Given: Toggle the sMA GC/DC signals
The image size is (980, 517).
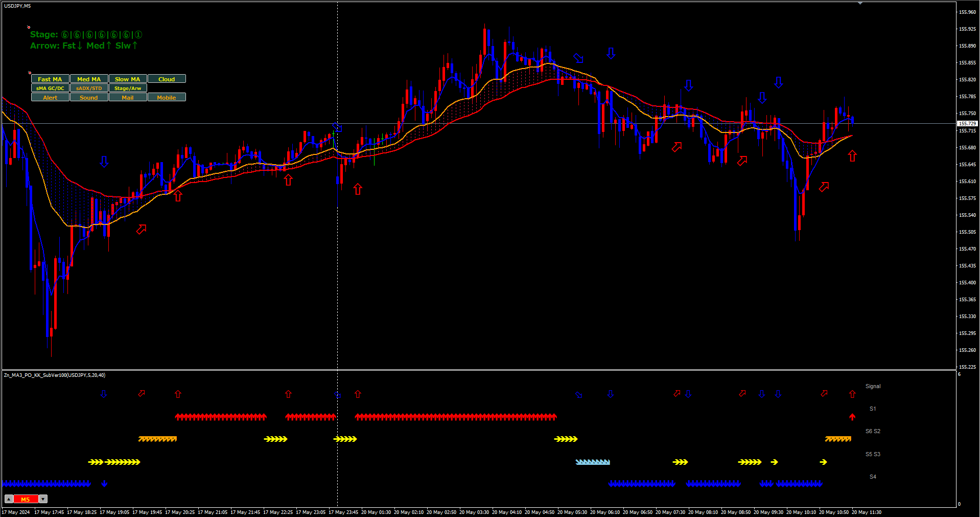Looking at the screenshot, I should (x=50, y=88).
